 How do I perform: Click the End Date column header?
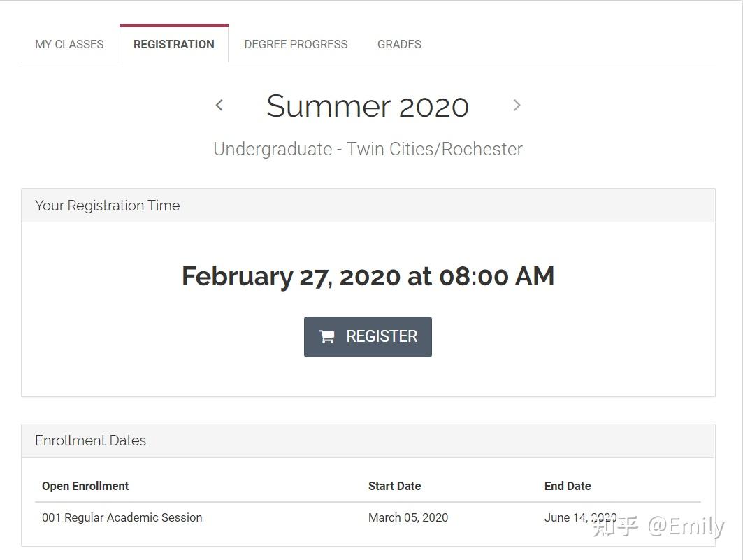568,486
